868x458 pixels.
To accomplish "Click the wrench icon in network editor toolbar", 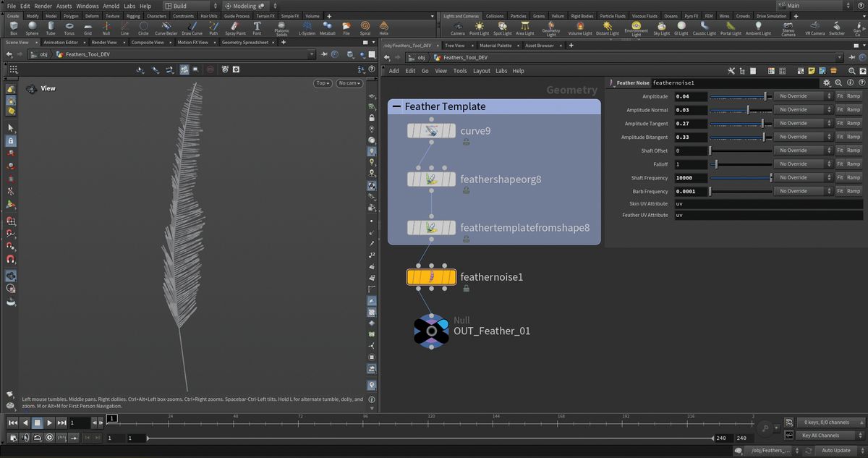I will 731,70.
